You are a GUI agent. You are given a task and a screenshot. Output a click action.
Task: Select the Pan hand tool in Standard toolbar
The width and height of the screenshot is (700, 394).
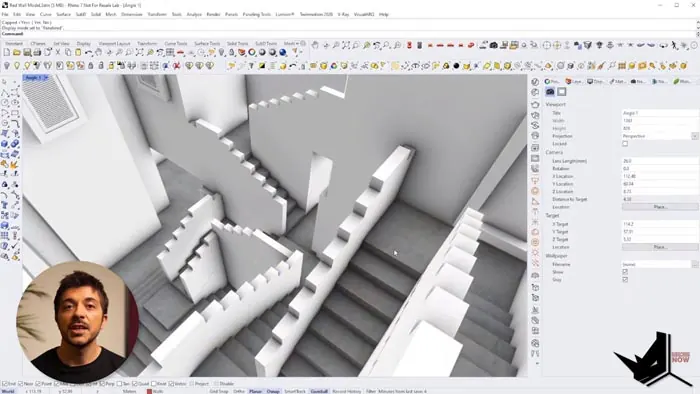pyautogui.click(x=99, y=53)
